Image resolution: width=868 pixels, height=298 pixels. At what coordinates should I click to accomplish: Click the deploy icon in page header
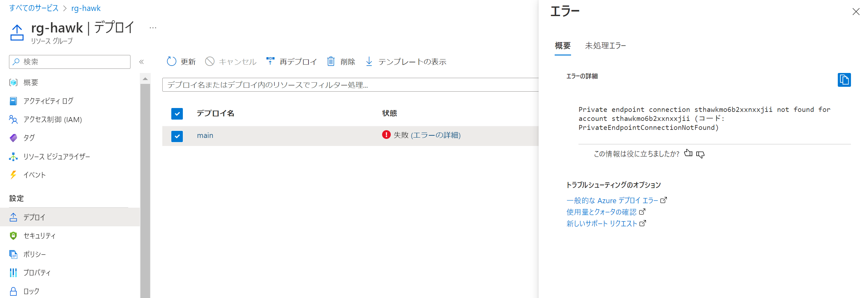pyautogui.click(x=17, y=33)
